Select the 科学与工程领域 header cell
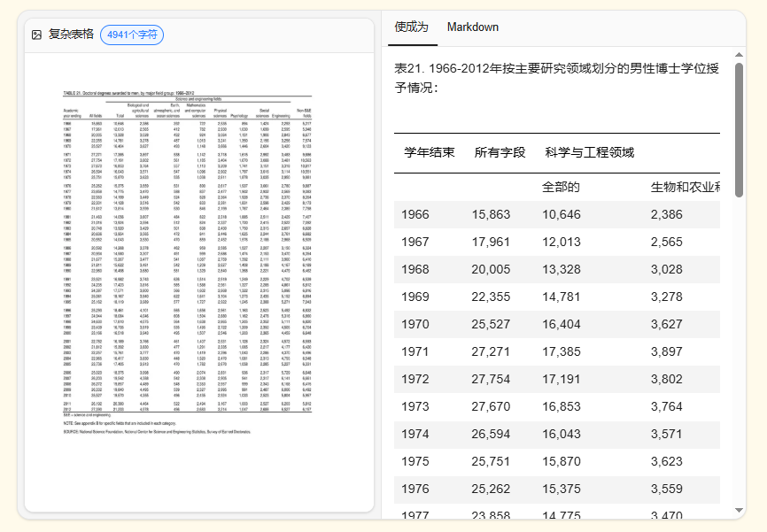The width and height of the screenshot is (767, 532). 590,152
